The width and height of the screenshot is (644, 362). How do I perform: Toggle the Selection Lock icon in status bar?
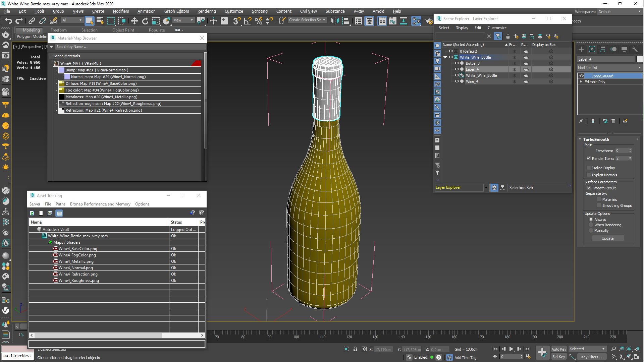coord(355,349)
